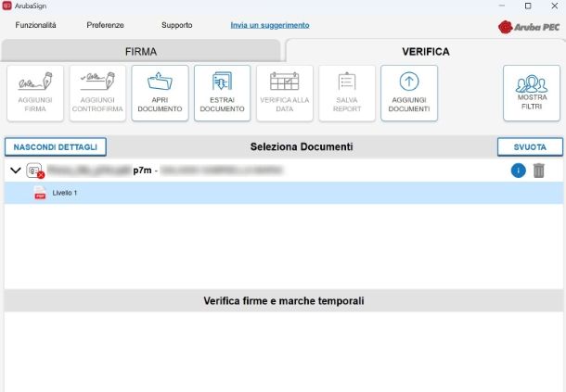The width and height of the screenshot is (566, 392).
Task: Open the Preferenze menu
Action: click(x=105, y=25)
